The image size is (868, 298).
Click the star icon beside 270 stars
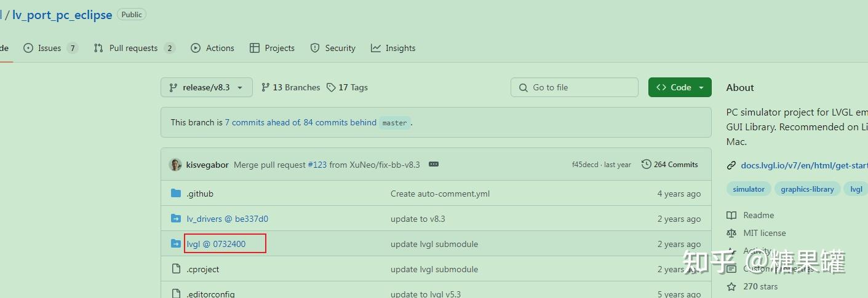tap(731, 286)
